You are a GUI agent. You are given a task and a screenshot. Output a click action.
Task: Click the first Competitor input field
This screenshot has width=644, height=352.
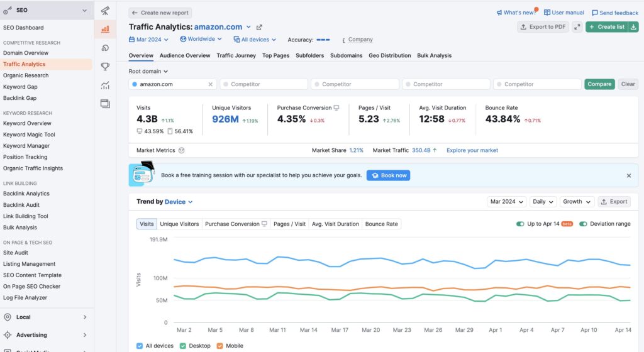(264, 84)
